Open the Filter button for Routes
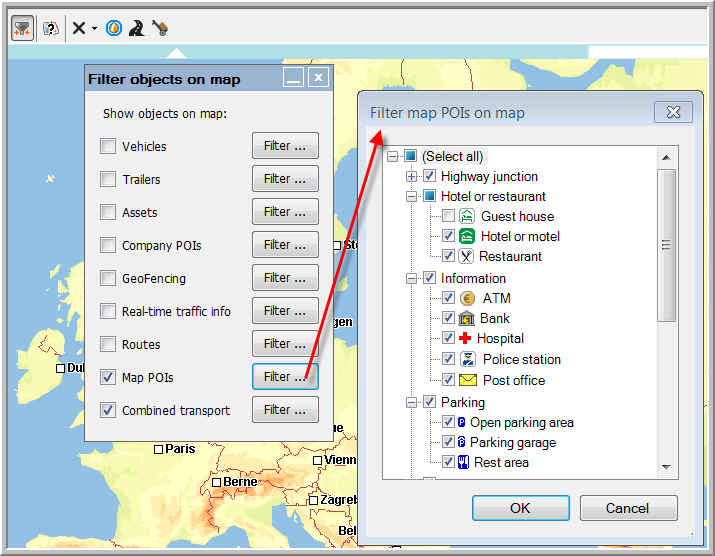The width and height of the screenshot is (715, 556). (285, 344)
